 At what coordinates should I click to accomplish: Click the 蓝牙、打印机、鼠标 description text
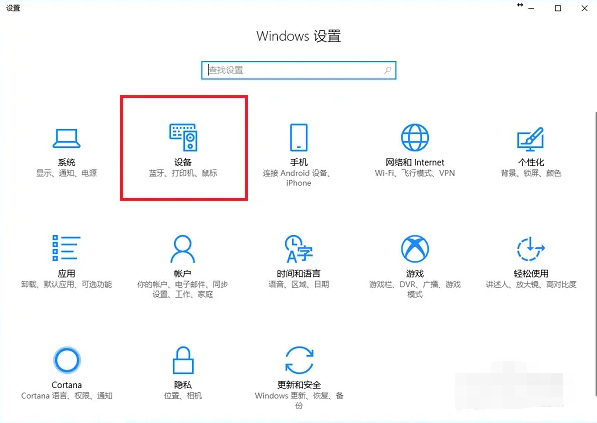[x=183, y=173]
